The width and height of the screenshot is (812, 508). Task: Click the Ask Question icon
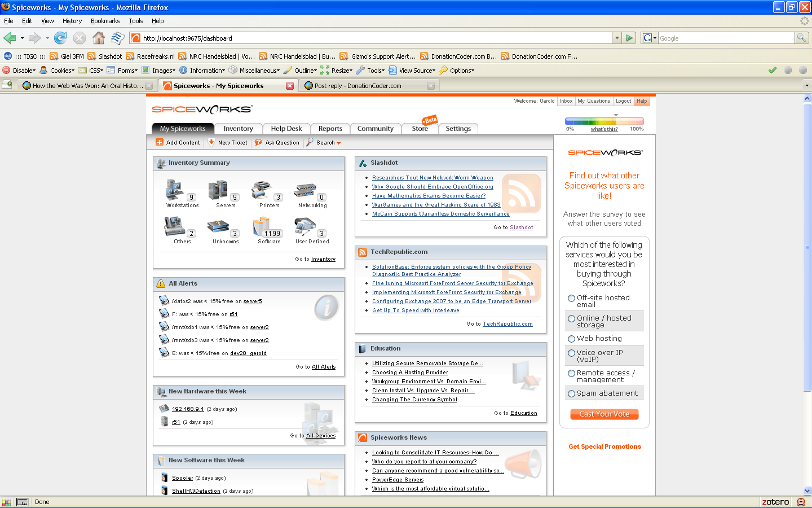258,142
